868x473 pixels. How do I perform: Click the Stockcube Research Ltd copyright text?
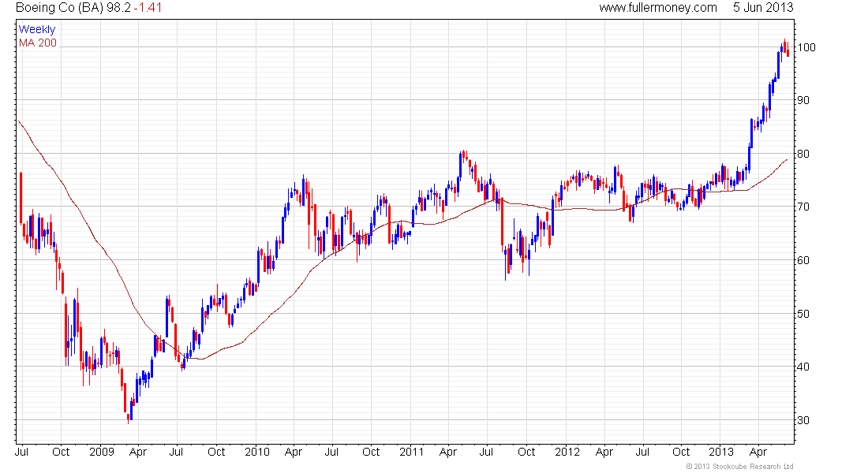(x=739, y=467)
